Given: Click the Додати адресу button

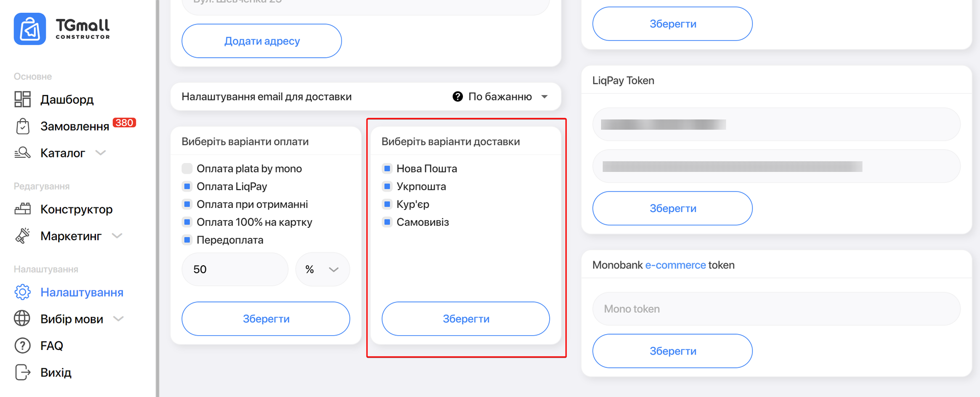Looking at the screenshot, I should point(262,41).
